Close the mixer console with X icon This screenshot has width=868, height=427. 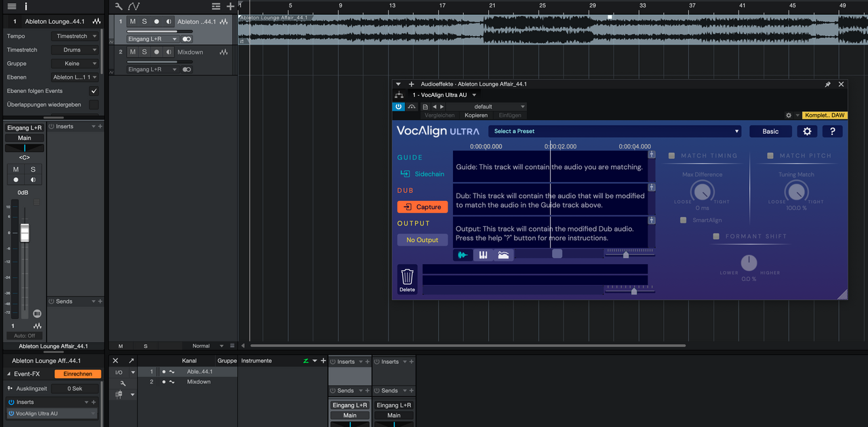tap(115, 360)
